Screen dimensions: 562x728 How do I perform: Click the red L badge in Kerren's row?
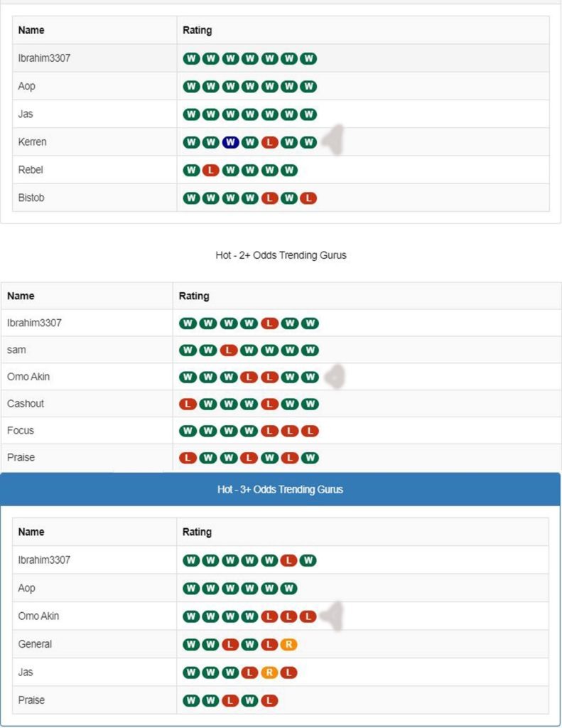(269, 142)
